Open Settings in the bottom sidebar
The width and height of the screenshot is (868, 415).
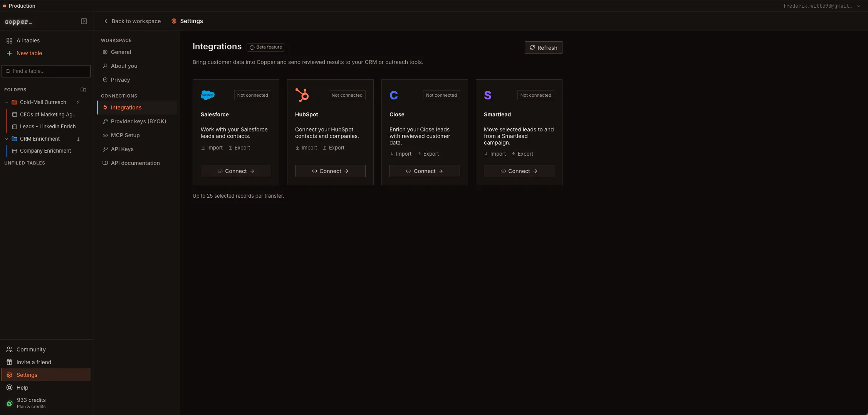46,375
